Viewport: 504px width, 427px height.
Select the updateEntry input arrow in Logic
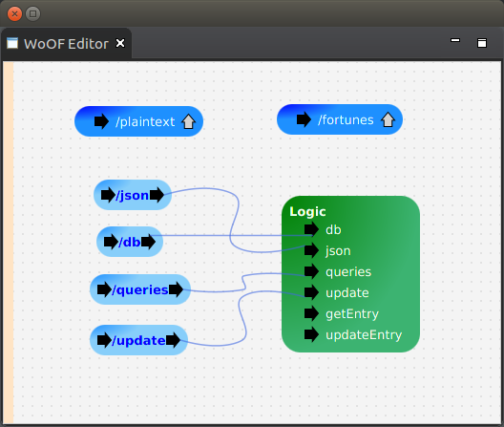311,334
